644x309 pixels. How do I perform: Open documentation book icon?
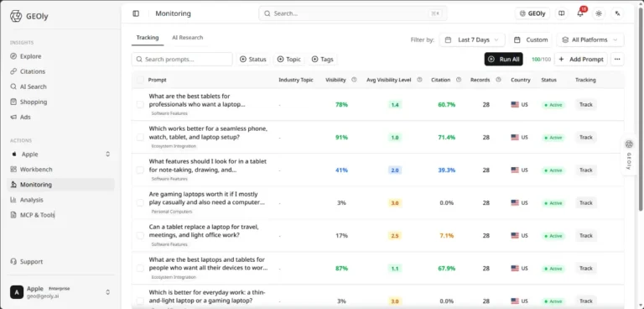562,13
